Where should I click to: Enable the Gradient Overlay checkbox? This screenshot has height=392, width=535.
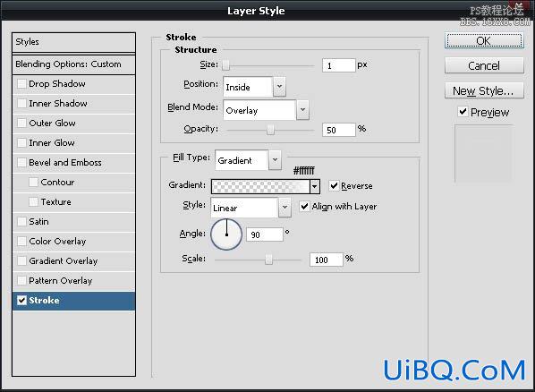21,260
